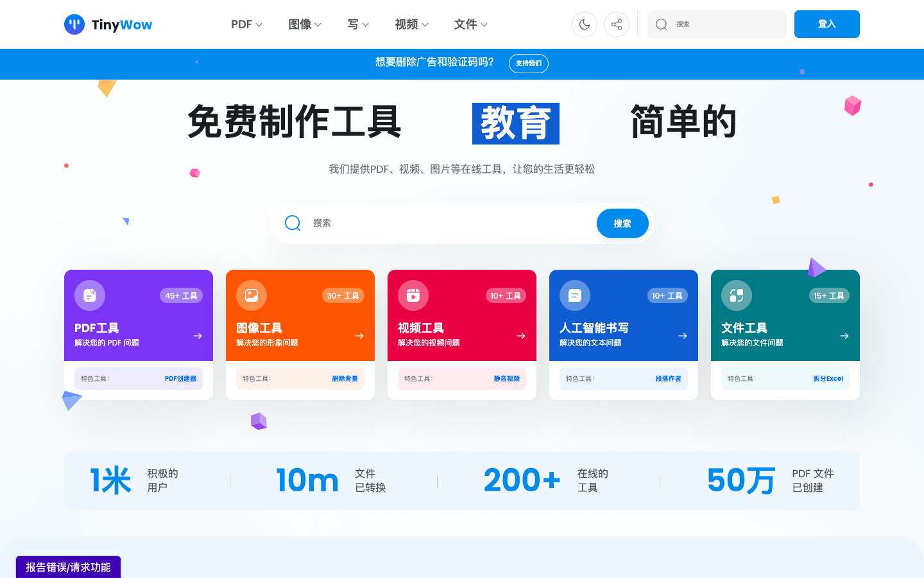
Task: Click the magnifier icon in the hero search bar
Action: [x=292, y=223]
